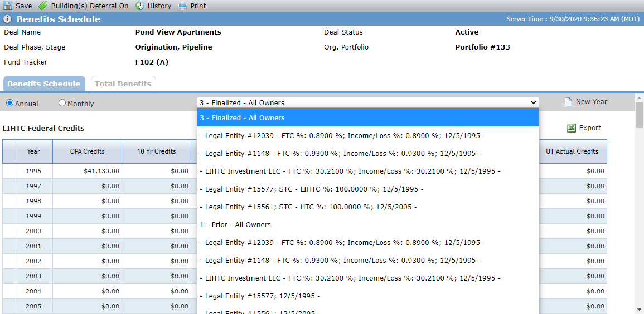Image resolution: width=644 pixels, height=314 pixels.
Task: Click the 2002 year cell
Action: click(x=33, y=261)
